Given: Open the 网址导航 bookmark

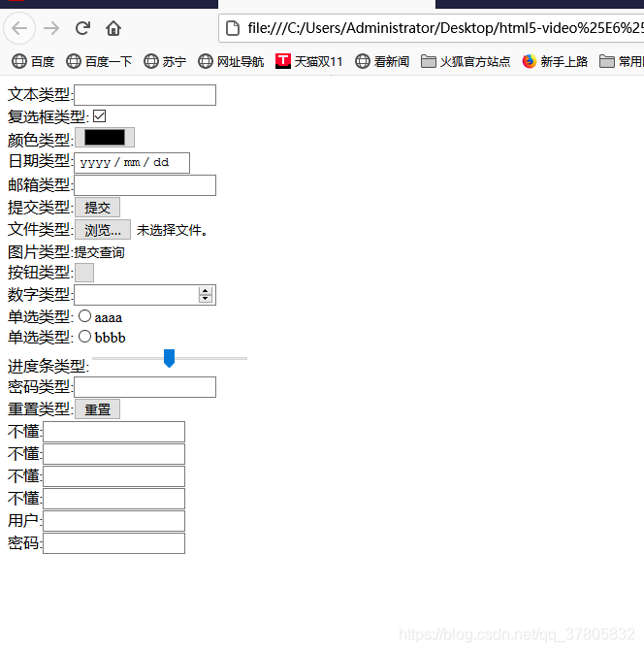Looking at the screenshot, I should pos(231,61).
